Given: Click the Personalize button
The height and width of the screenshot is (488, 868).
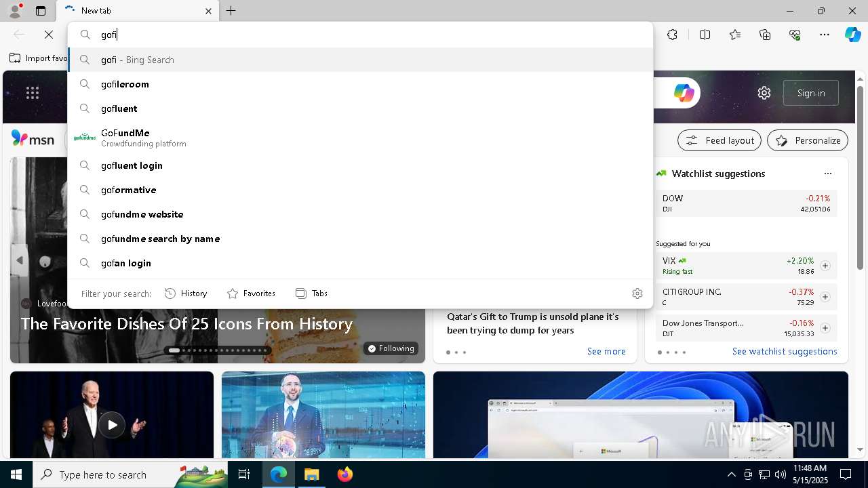Looking at the screenshot, I should (x=808, y=140).
